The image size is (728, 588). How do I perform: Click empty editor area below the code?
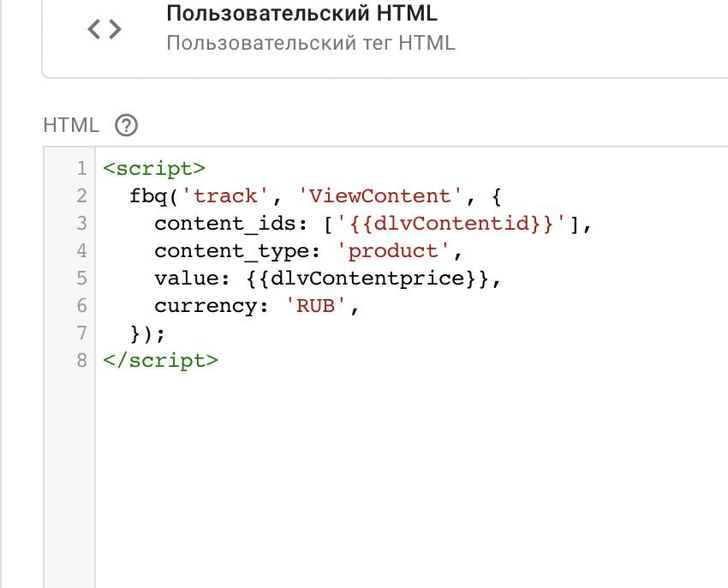click(411, 479)
